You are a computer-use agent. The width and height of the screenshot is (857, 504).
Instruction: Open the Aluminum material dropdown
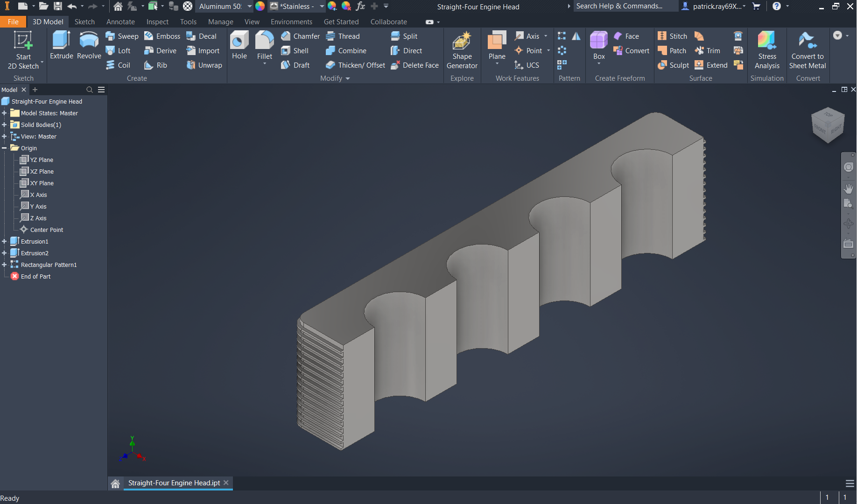click(x=249, y=7)
